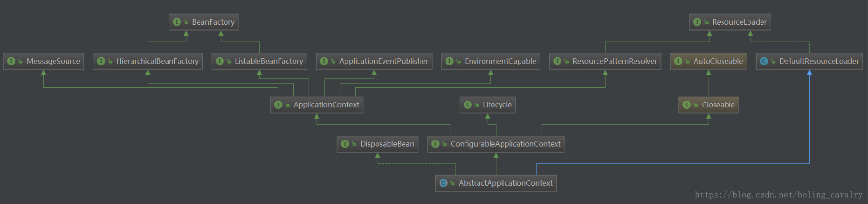
Task: Select the ConfigurableApplicationContext node
Action: tap(496, 144)
